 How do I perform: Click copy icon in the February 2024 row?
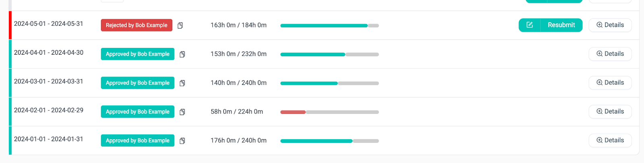tap(182, 112)
